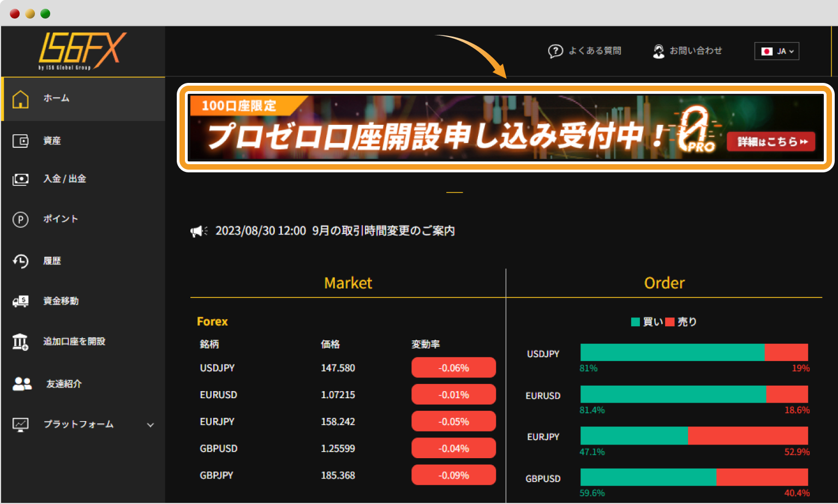Click the 銘柄 column header
This screenshot has width=838, height=504.
coord(209,344)
